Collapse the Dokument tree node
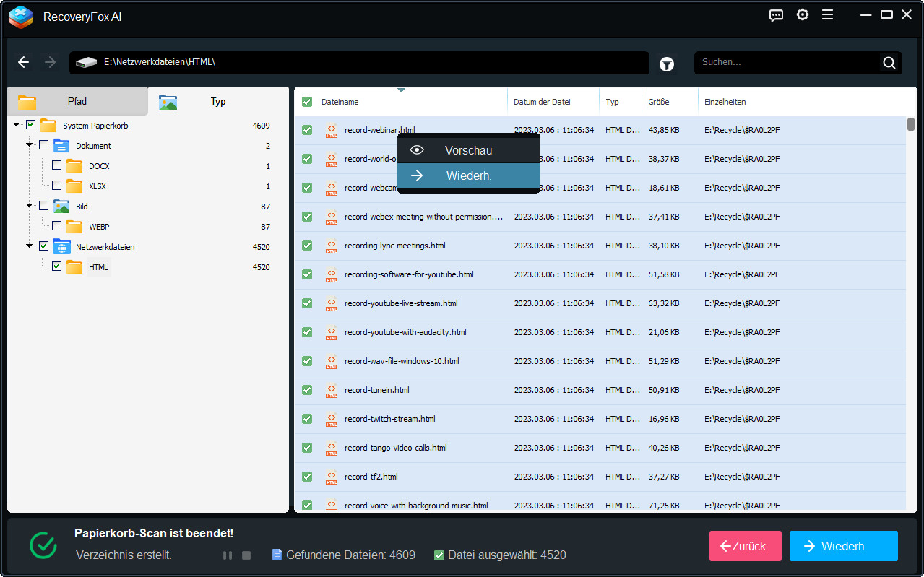 30,145
